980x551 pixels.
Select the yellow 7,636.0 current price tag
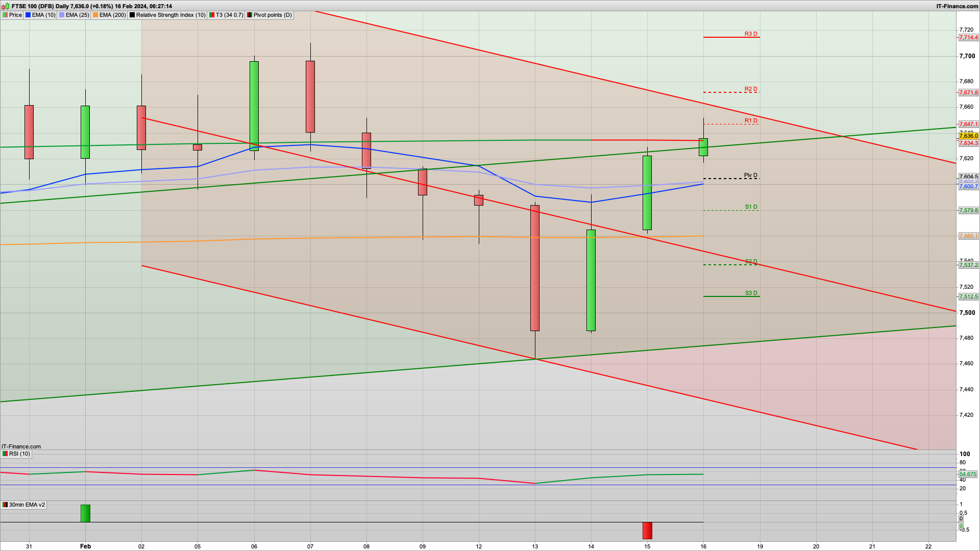click(x=968, y=136)
